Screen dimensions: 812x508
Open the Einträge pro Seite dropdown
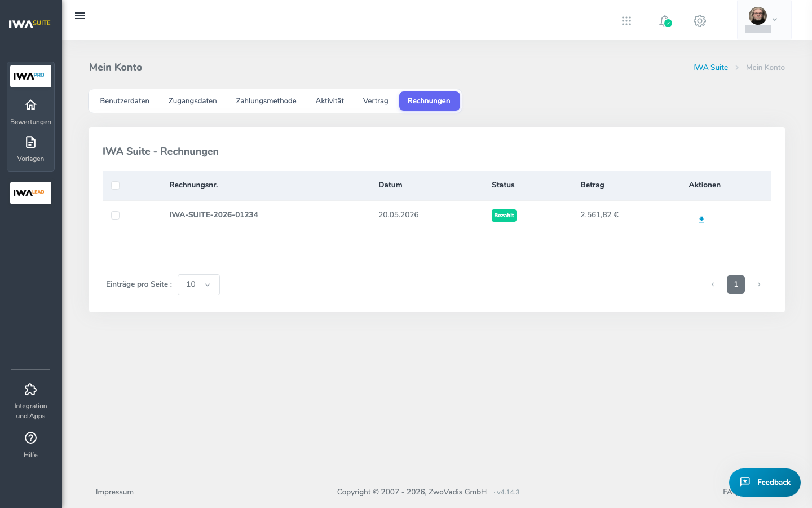(x=198, y=284)
